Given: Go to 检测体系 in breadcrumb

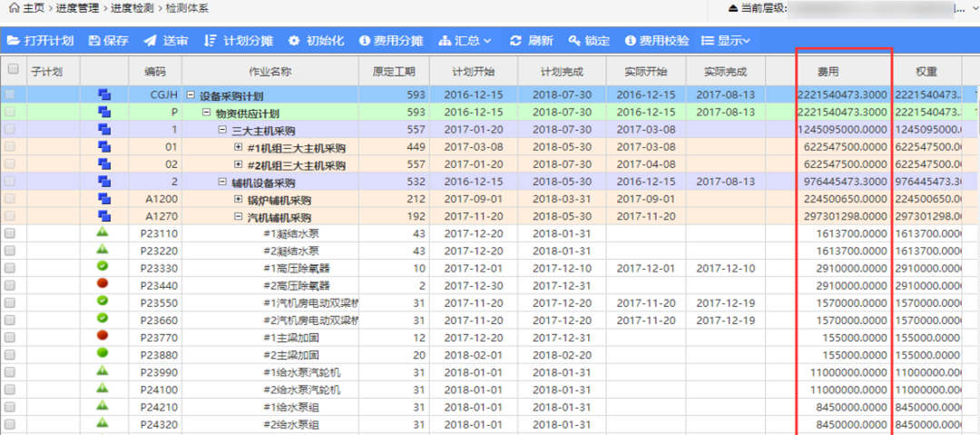Looking at the screenshot, I should pyautogui.click(x=188, y=8).
